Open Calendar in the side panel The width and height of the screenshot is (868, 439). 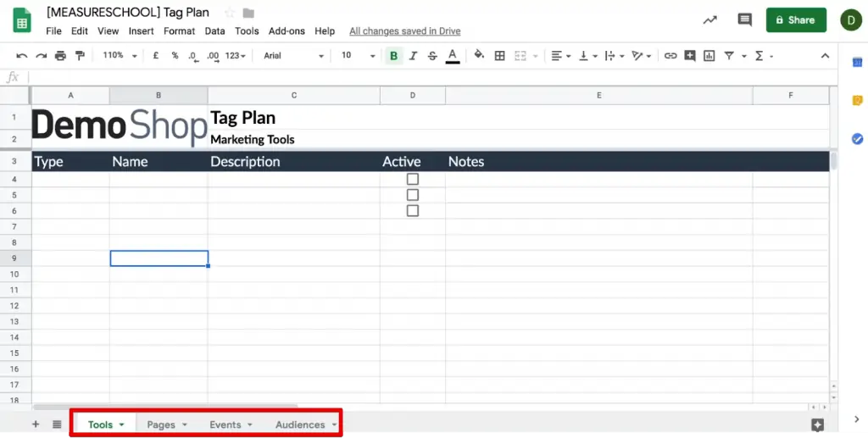pos(857,63)
